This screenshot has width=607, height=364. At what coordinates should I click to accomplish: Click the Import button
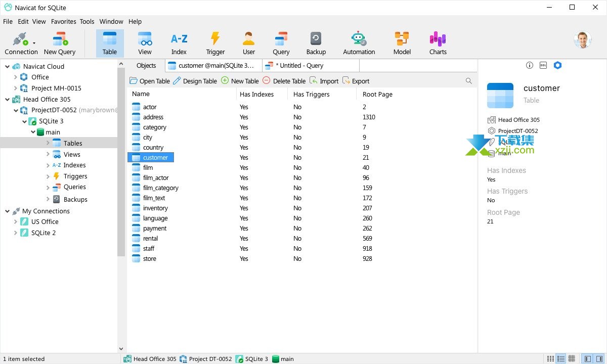point(324,81)
